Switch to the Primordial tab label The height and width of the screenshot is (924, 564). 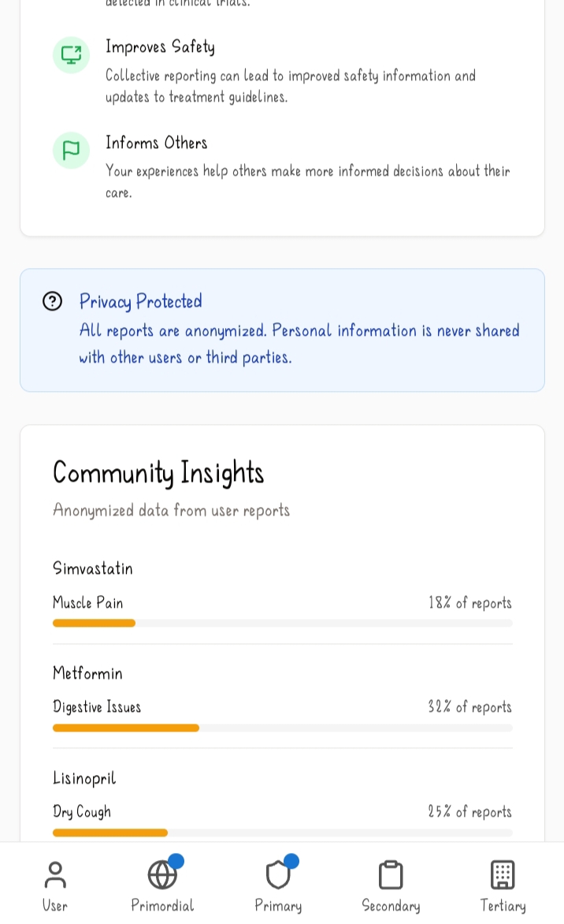162,906
